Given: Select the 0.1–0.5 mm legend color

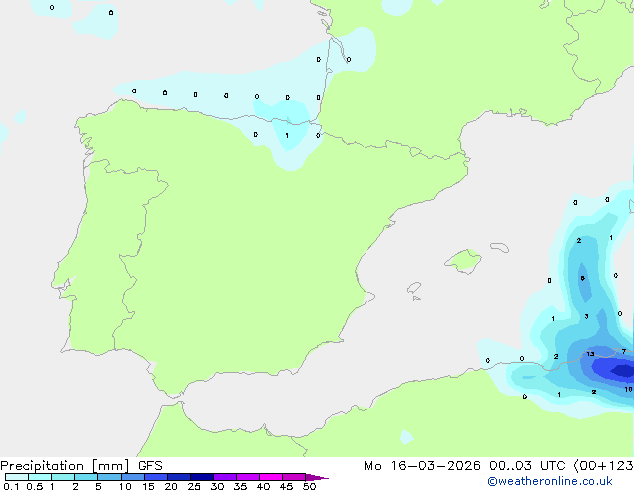Looking at the screenshot, I should click(x=17, y=477).
